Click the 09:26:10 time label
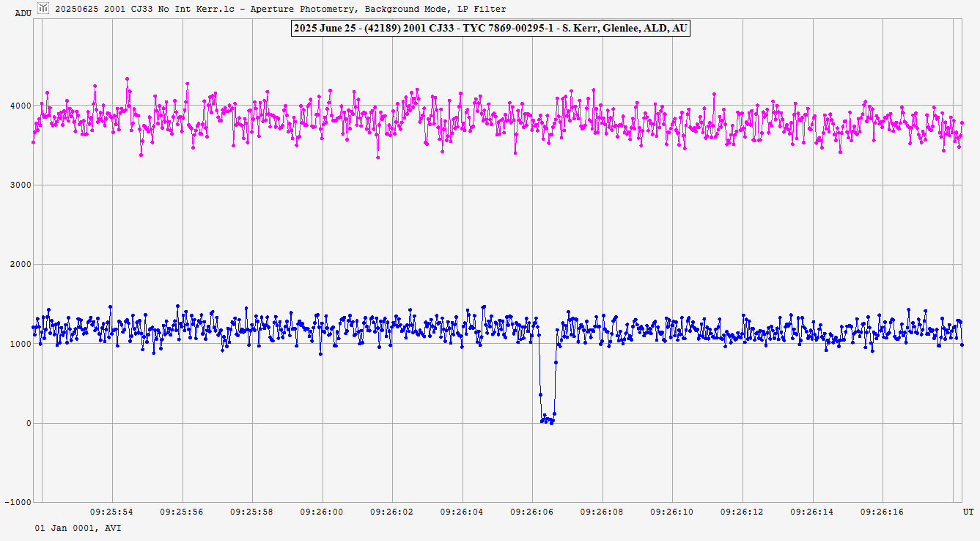Screen dimensions: 980x541 [x=672, y=511]
